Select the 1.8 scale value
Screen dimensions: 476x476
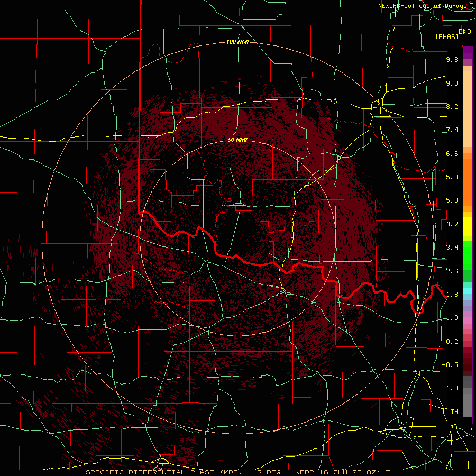(452, 295)
